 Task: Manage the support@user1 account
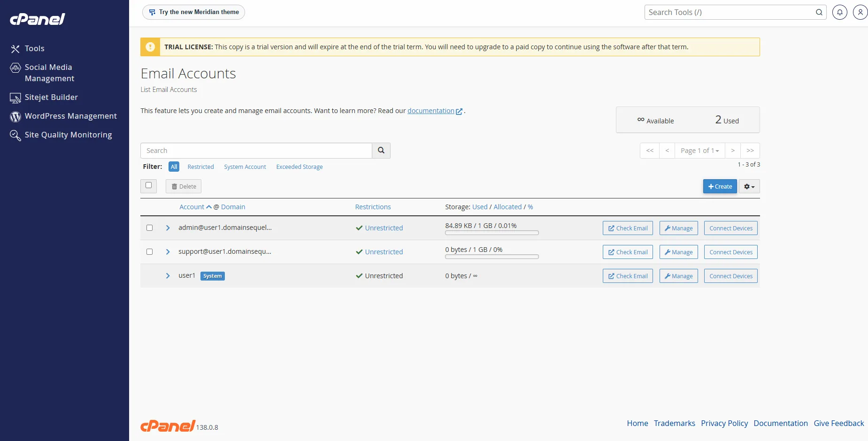point(678,252)
